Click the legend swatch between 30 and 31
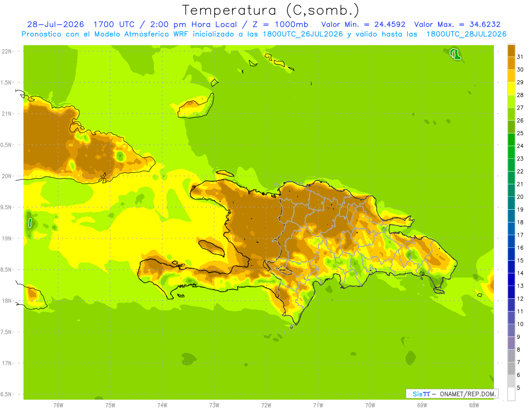 click(x=511, y=63)
